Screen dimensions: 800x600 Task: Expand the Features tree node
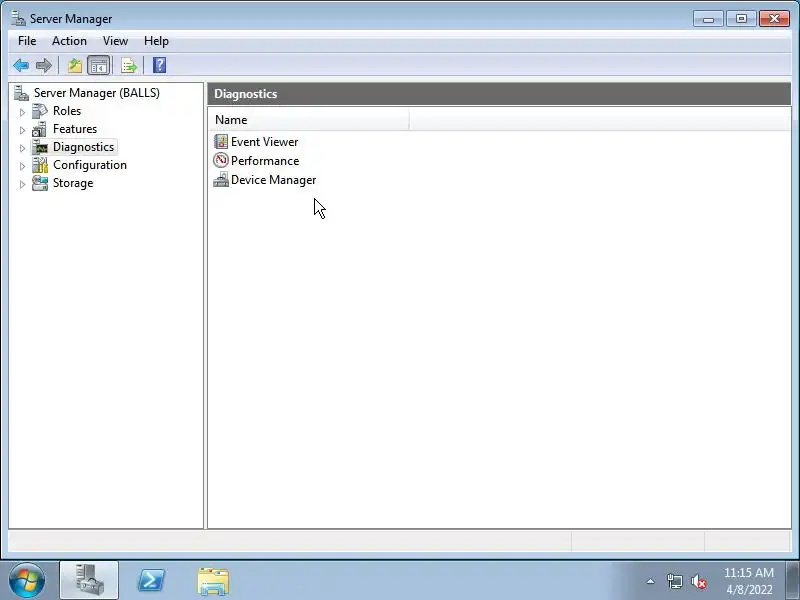coord(22,130)
